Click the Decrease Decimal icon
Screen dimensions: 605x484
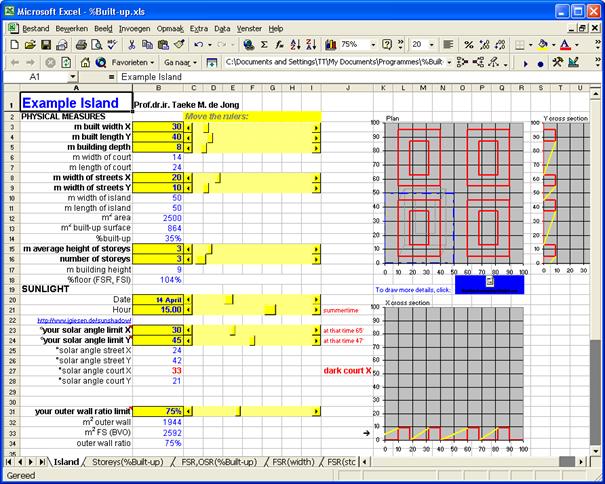click(x=500, y=45)
